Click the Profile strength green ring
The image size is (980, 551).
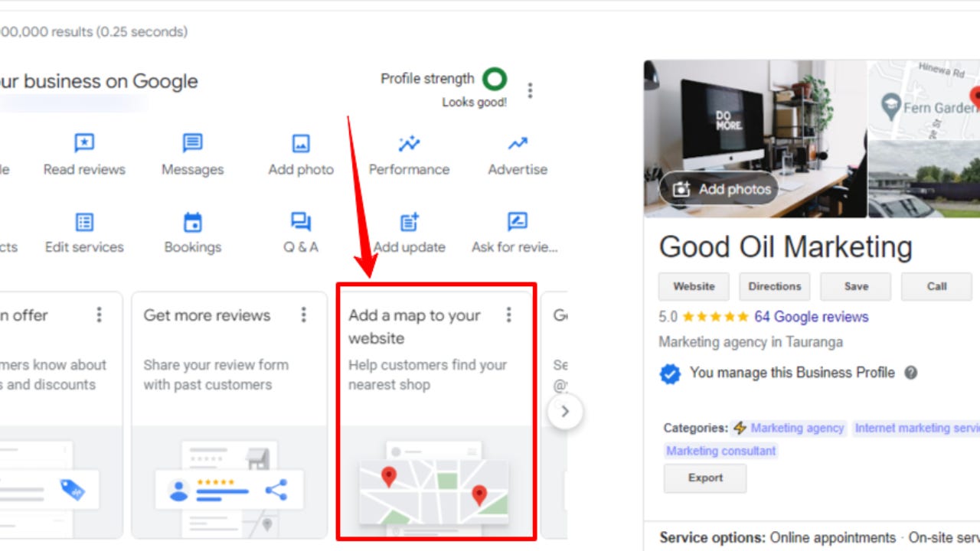click(495, 78)
